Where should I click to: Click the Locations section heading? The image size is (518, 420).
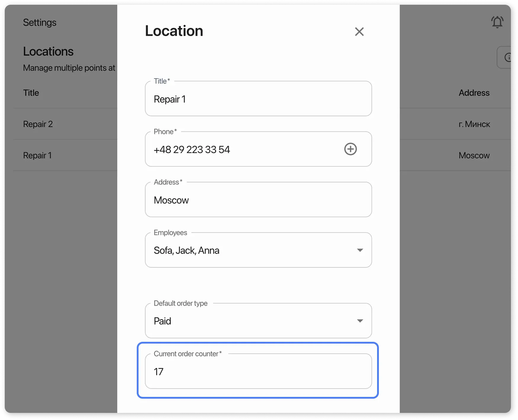click(x=48, y=52)
